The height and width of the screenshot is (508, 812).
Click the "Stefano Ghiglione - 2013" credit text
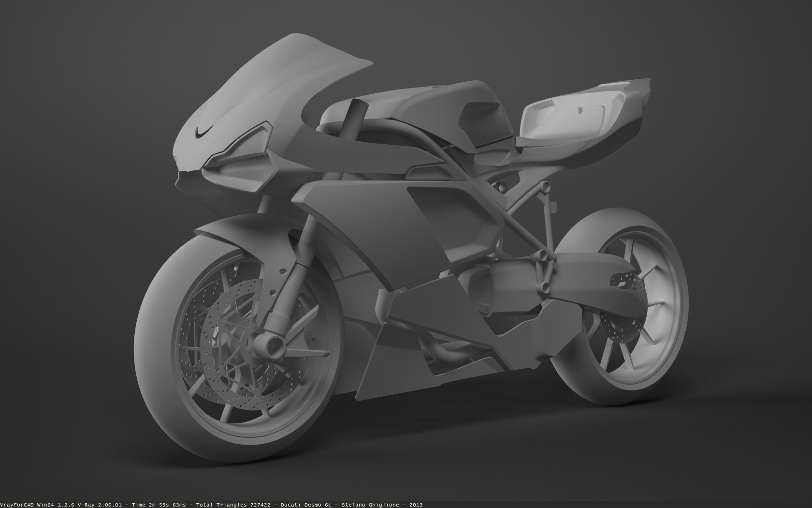[x=382, y=505]
